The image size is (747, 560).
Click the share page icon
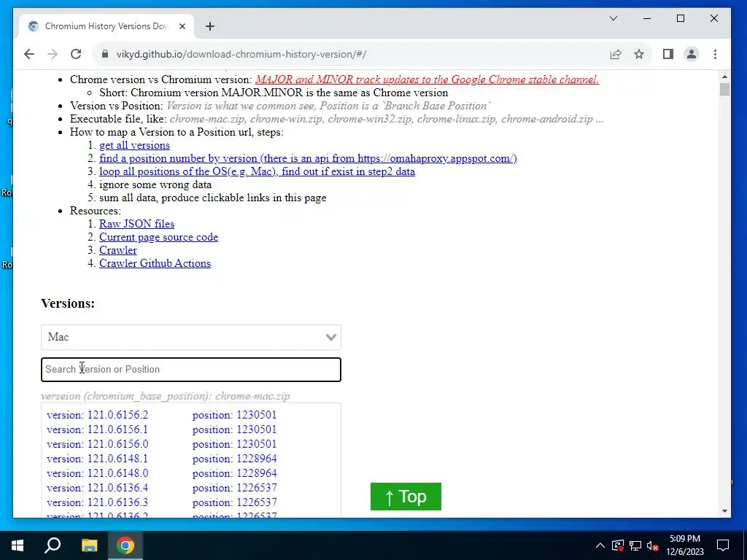point(616,54)
